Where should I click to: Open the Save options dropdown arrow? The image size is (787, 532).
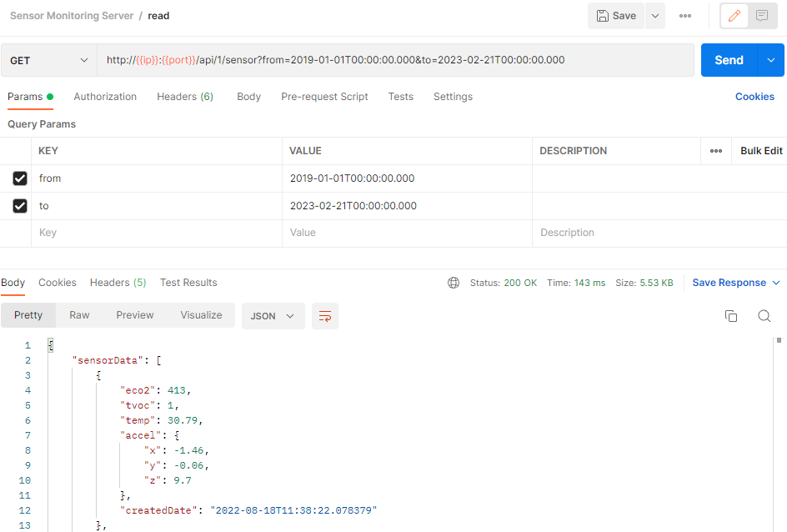coord(655,16)
